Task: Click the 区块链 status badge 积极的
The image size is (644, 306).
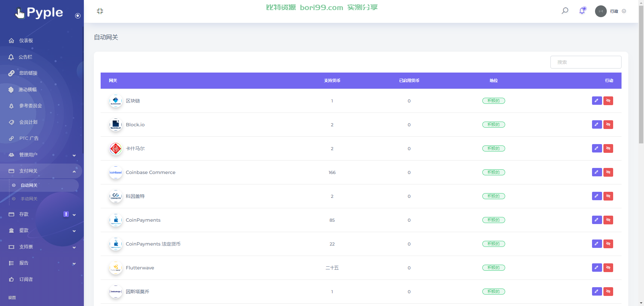Action: (493, 101)
